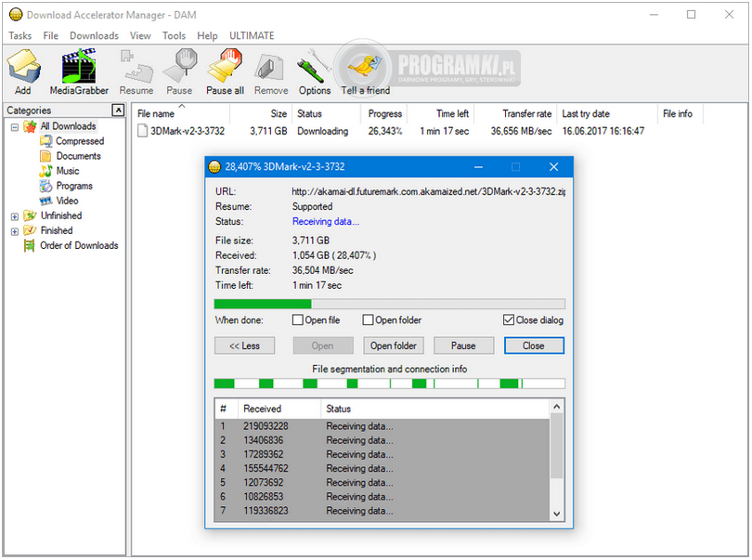Image resolution: width=752 pixels, height=560 pixels.
Task: Click the file segmentation bar
Action: (x=389, y=384)
